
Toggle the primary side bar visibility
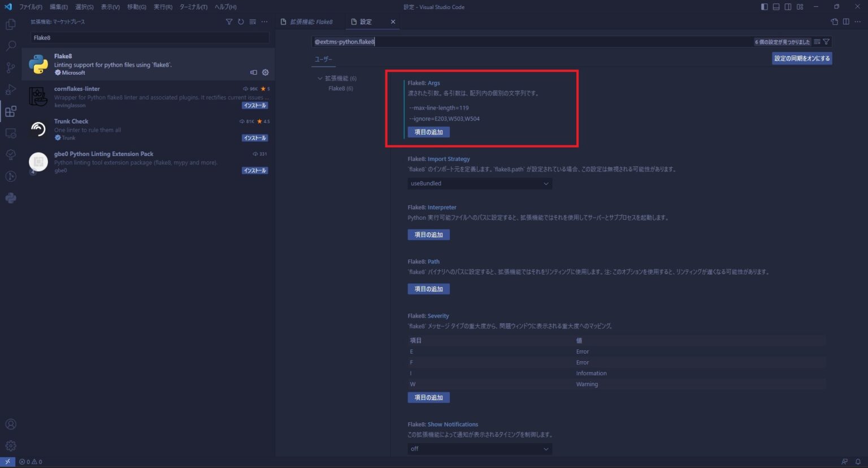click(x=763, y=6)
